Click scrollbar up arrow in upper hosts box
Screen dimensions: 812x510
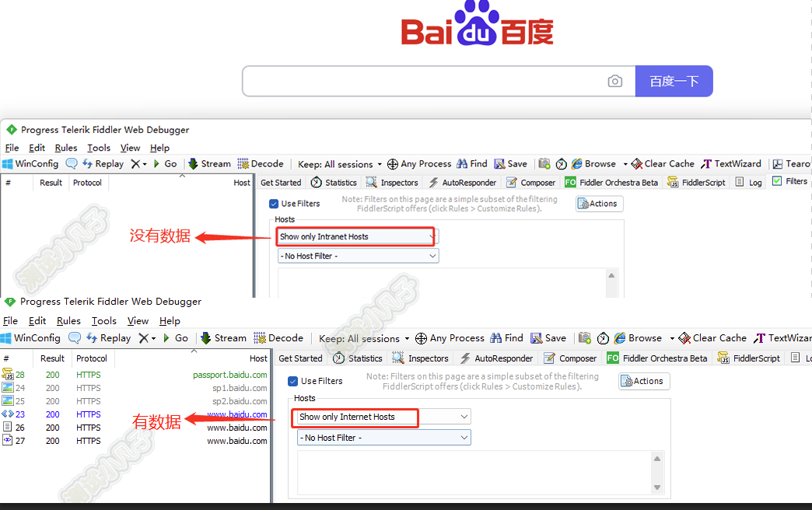[x=611, y=275]
